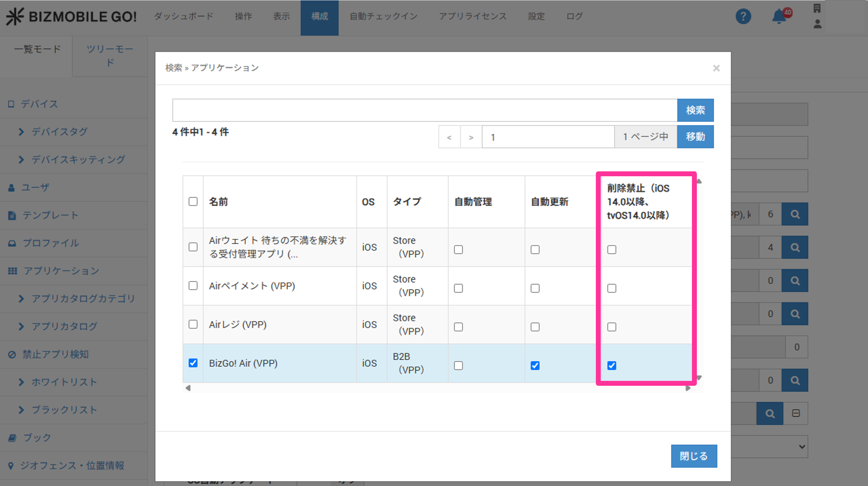Switch to ツリーモード tab
The image size is (868, 486).
(x=110, y=56)
